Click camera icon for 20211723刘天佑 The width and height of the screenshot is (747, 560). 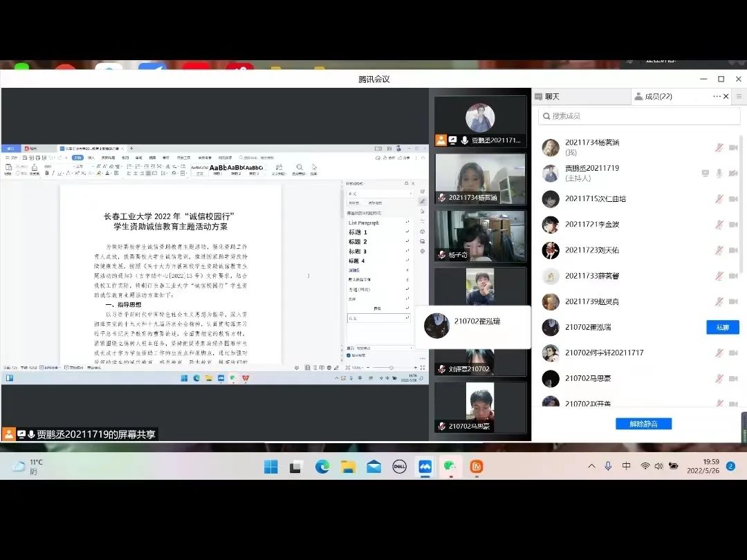[x=733, y=250]
